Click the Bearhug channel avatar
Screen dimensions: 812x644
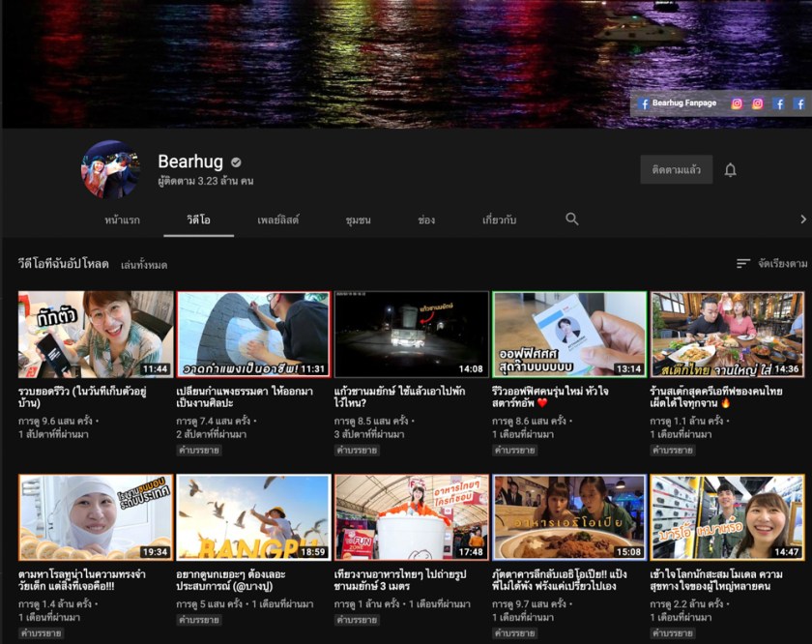(110, 170)
